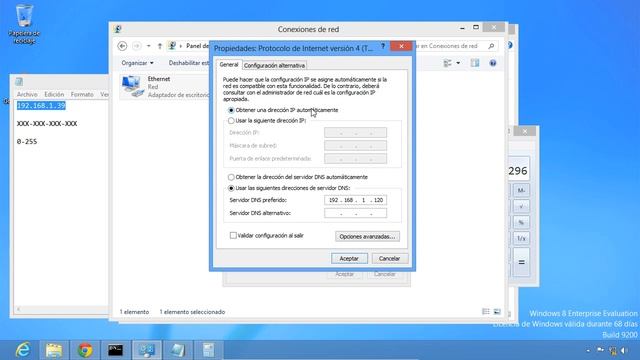Open Opciones avanzadas button
The width and height of the screenshot is (640, 360).
[x=367, y=237]
